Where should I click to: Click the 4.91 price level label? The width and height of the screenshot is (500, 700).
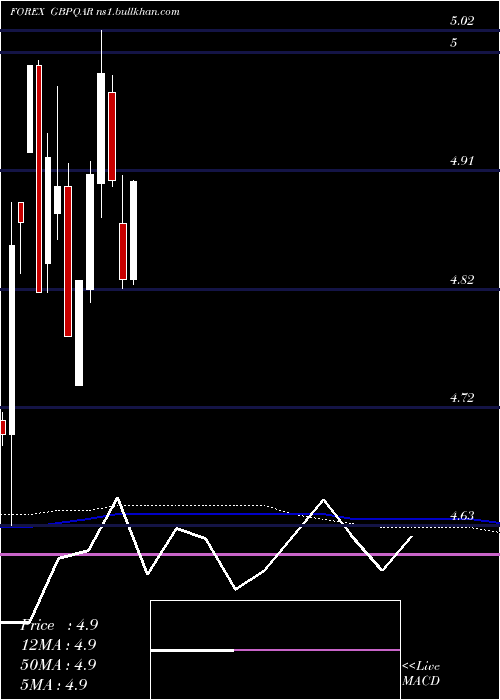pos(462,161)
